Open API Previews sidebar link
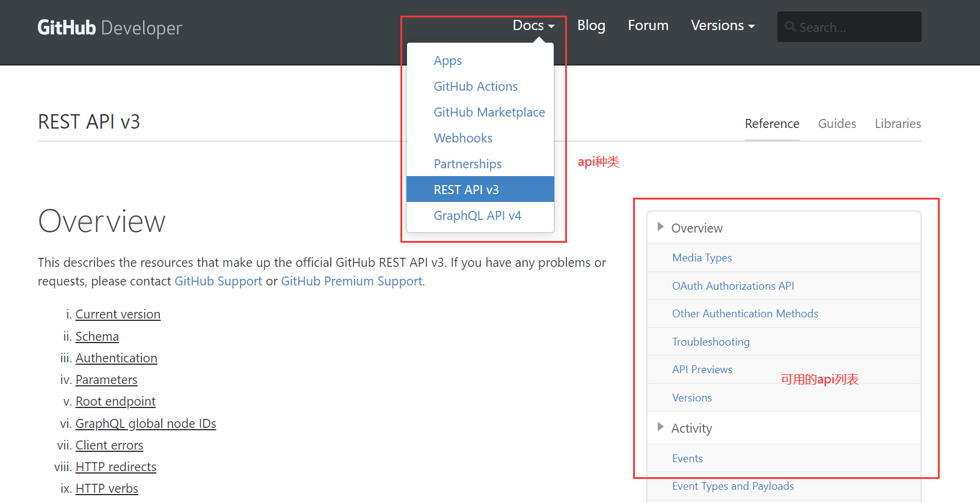 tap(702, 370)
